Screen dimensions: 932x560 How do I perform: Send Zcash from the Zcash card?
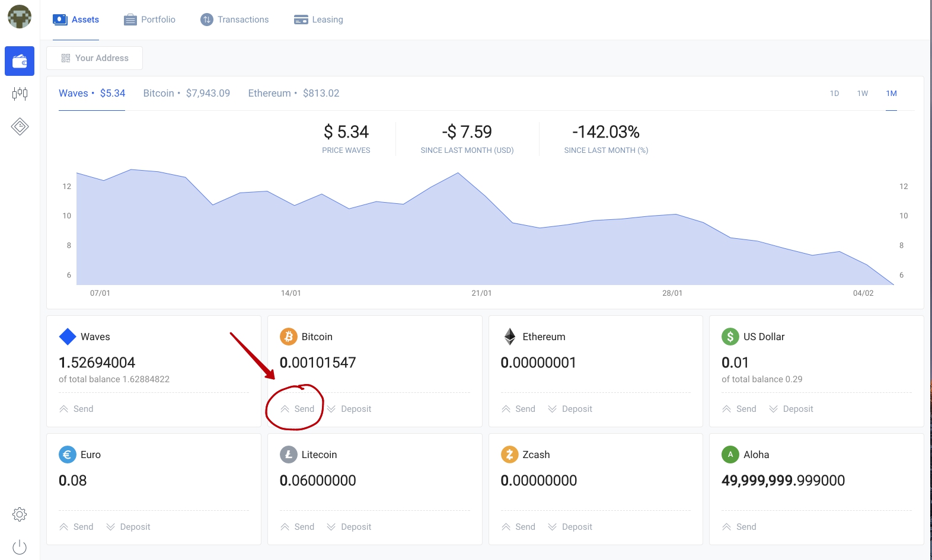click(x=519, y=527)
